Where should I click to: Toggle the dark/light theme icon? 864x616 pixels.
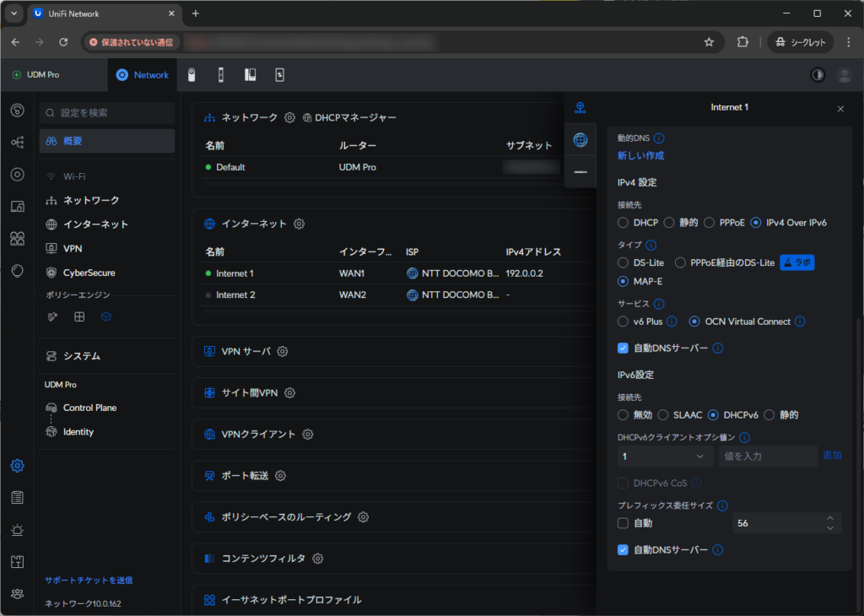tap(818, 75)
